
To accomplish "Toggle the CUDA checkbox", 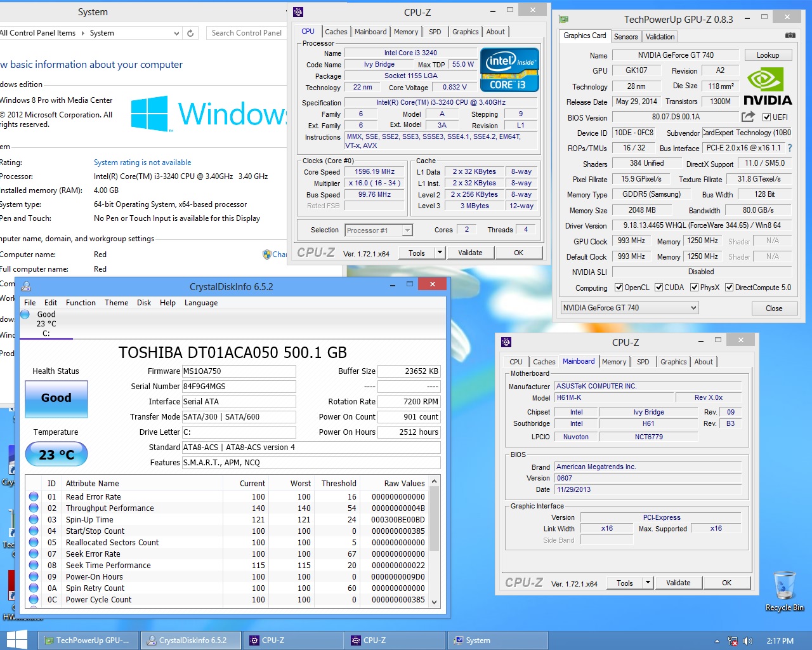I will [659, 288].
